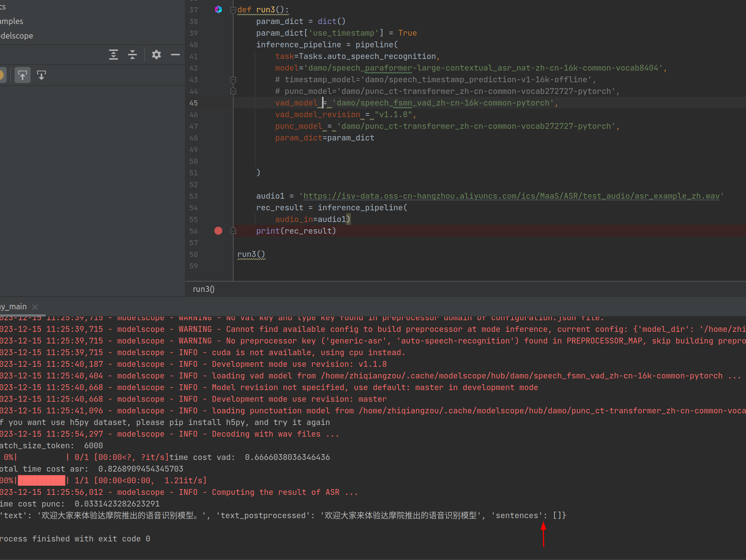Hide the project panel with minus icon
Image resolution: width=746 pixels, height=560 pixels.
175,55
